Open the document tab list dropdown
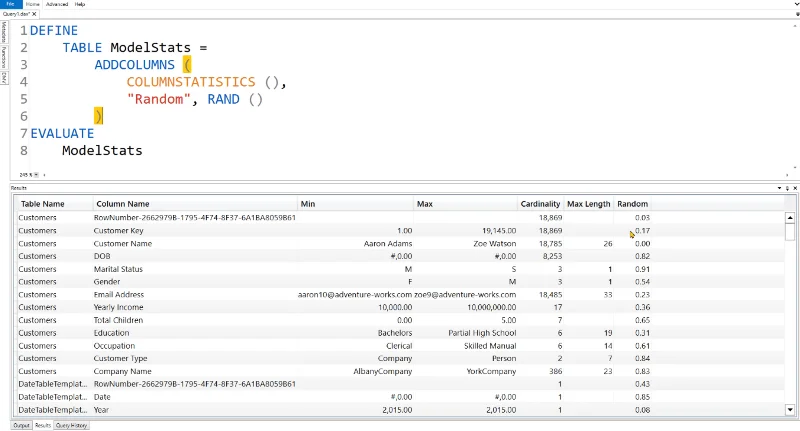Viewport: 800px width, 431px height. [797, 14]
